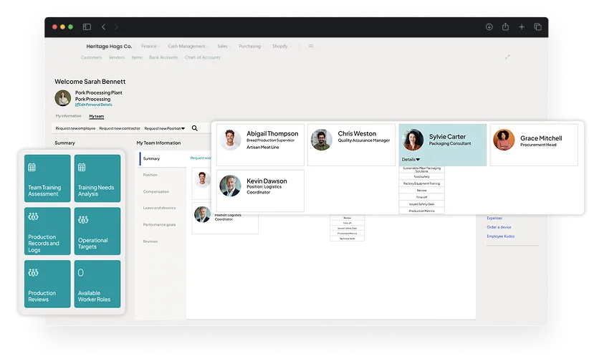Switch to the My team tab
Screen dimensions: 589x364
[x=97, y=117]
